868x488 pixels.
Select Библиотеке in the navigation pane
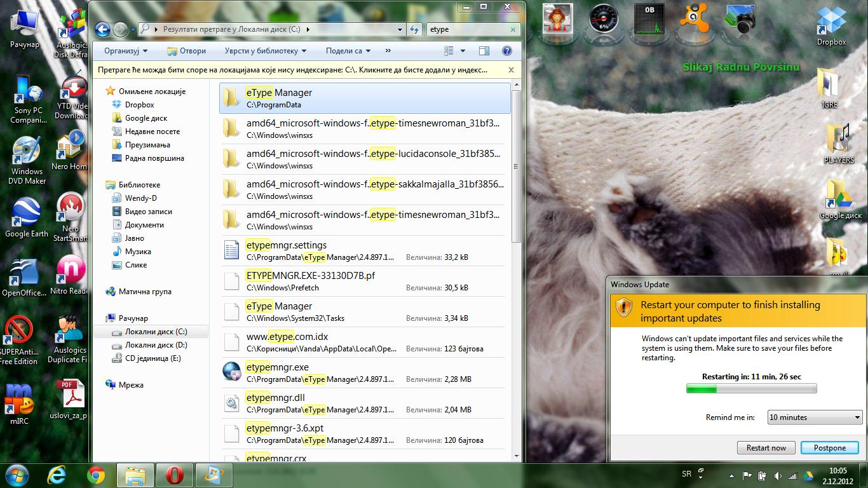[x=139, y=185]
